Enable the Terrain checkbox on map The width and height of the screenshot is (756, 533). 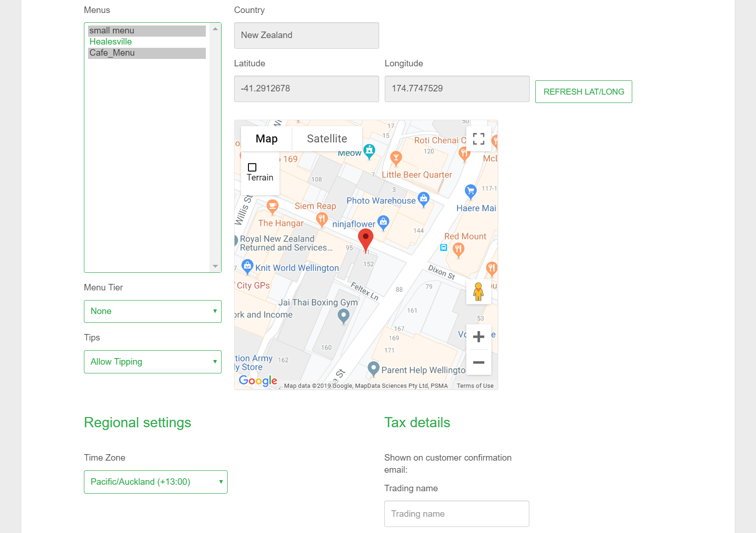252,167
